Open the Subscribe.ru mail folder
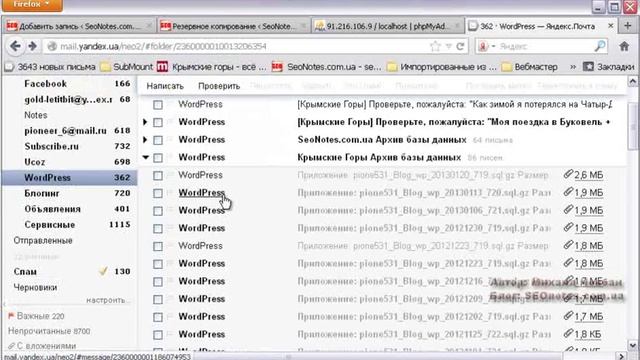 52,146
